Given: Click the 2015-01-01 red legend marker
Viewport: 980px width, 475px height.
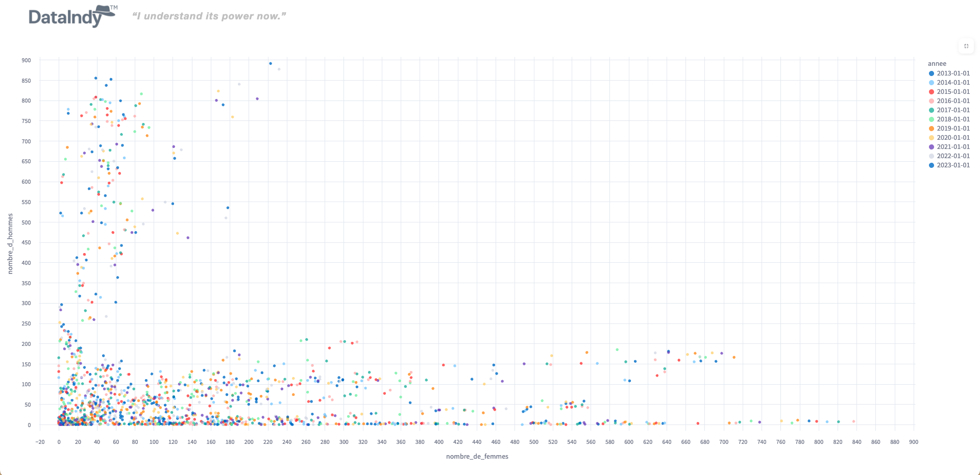Looking at the screenshot, I should [932, 92].
